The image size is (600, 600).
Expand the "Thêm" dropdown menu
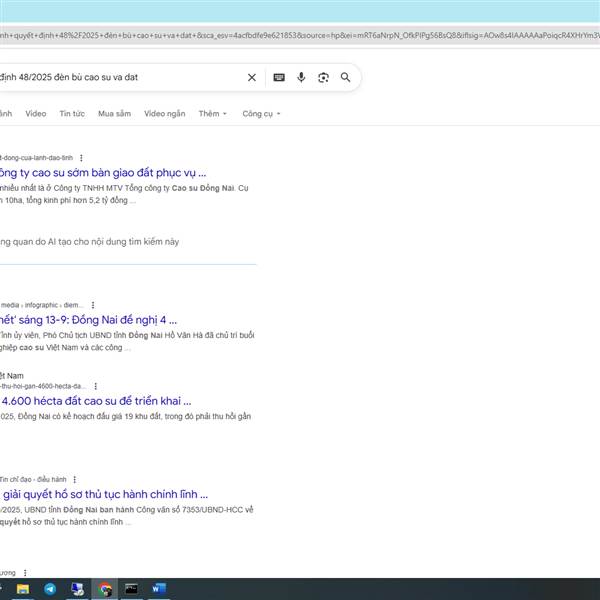[x=212, y=114]
